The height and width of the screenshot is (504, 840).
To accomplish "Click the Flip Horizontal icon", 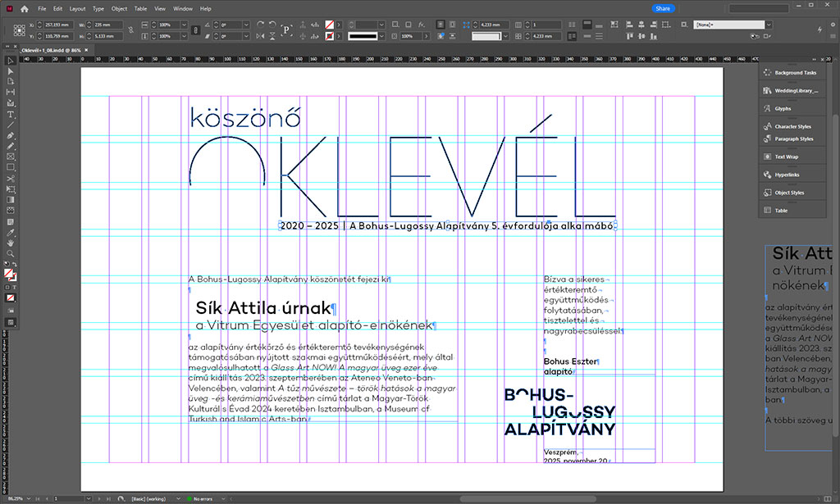I will (x=260, y=36).
